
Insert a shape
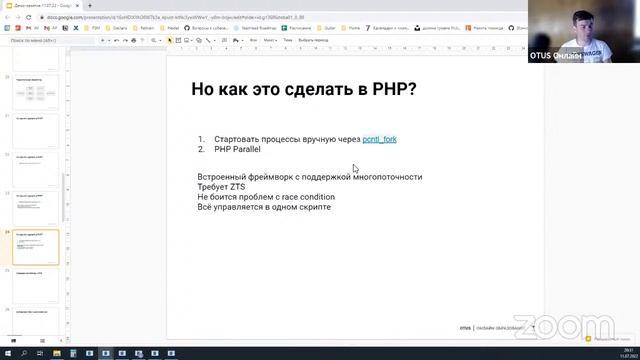click(x=199, y=40)
